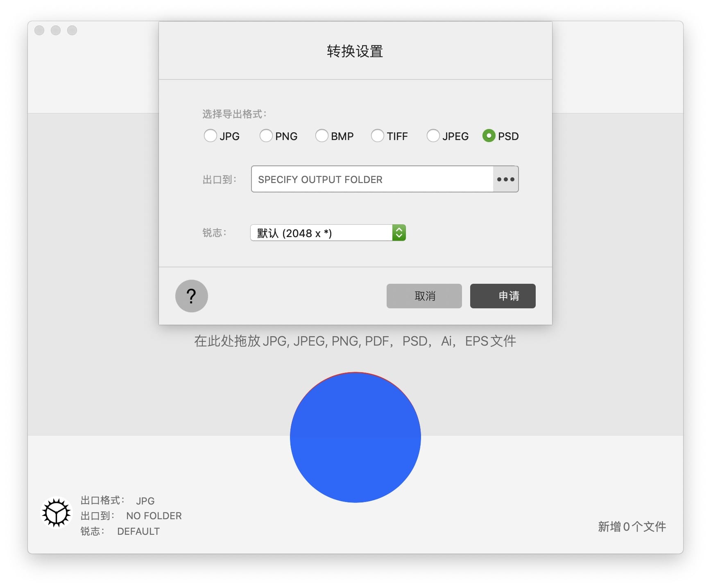711x588 pixels.
Task: Select the JPG export format
Action: click(x=211, y=136)
